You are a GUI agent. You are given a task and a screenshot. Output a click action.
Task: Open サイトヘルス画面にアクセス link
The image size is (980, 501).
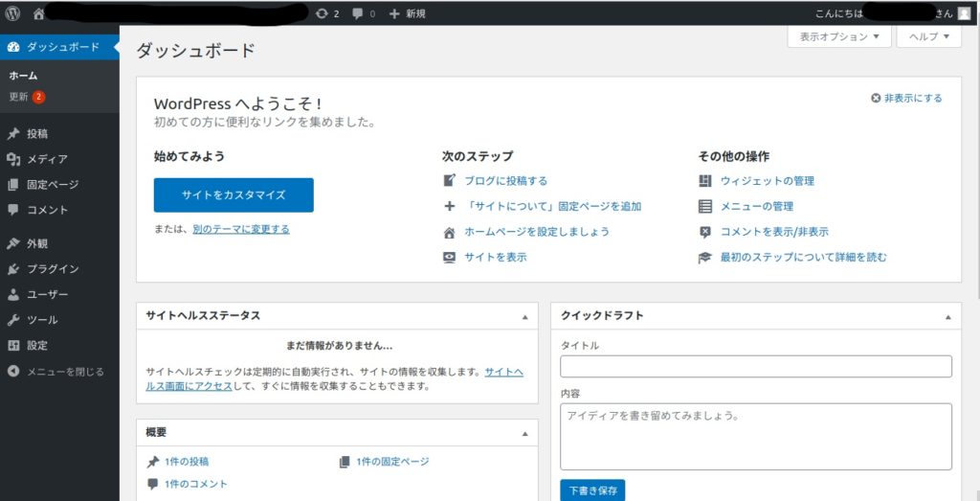[334, 379]
